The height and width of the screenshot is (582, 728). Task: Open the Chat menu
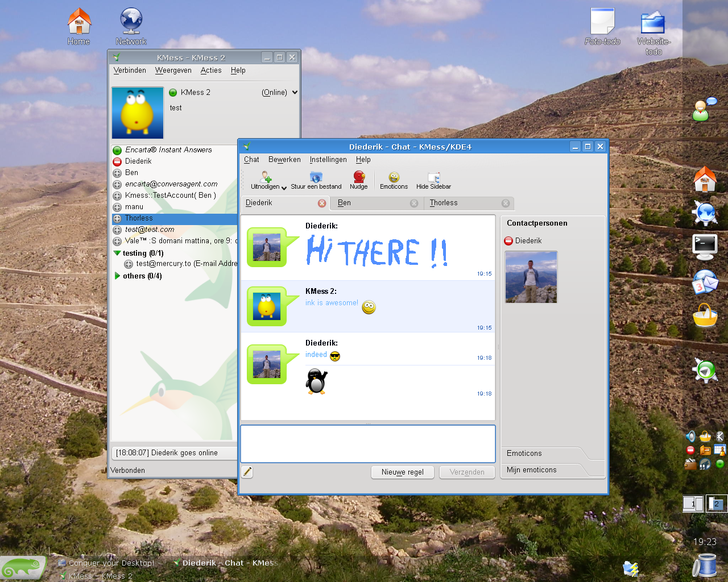(251, 160)
